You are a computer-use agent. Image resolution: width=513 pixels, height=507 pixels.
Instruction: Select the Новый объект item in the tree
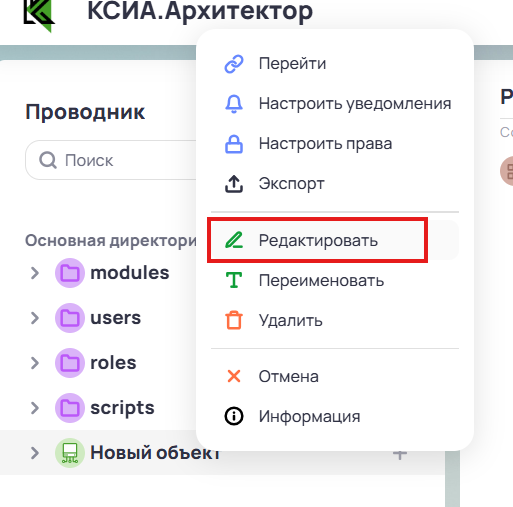click(x=155, y=453)
